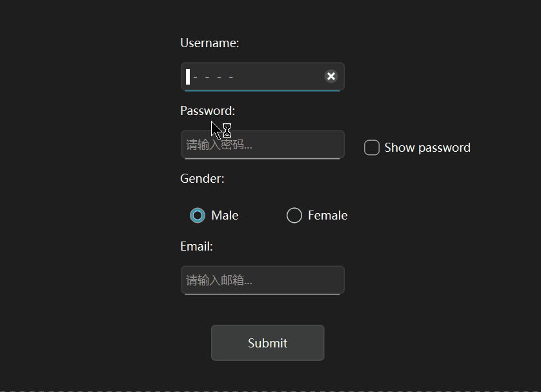
Task: Click the "Male" option label
Action: point(225,216)
